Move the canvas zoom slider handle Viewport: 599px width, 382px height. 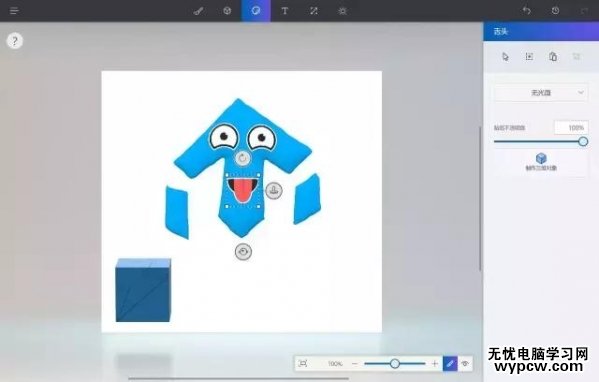(395, 364)
